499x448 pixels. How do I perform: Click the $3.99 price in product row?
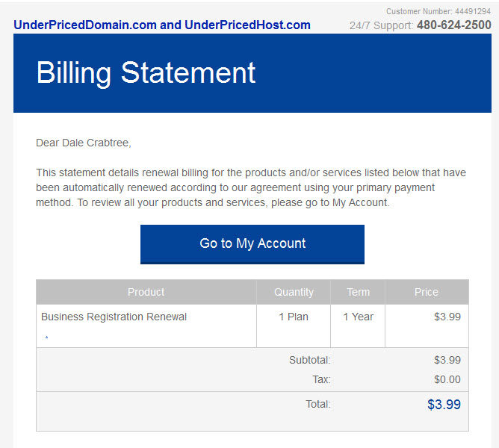pos(447,317)
